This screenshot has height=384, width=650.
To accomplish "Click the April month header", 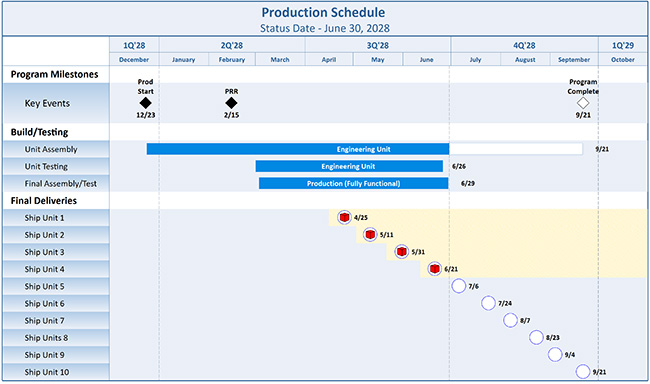I will pos(329,60).
